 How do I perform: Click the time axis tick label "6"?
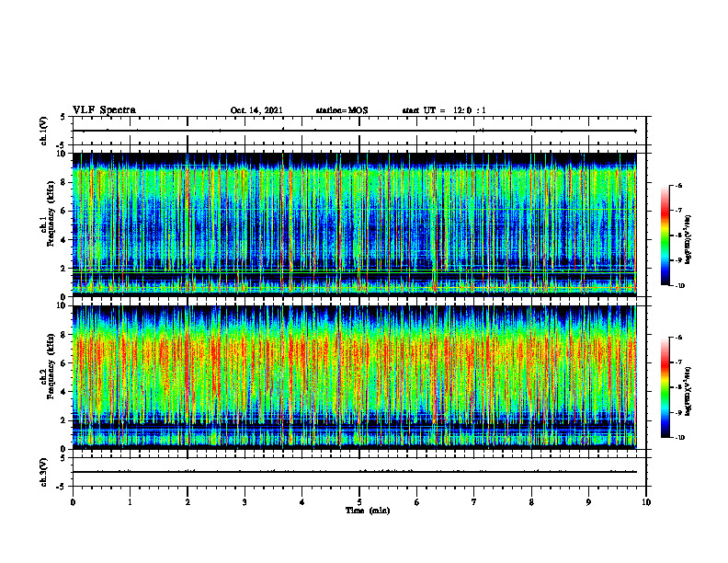point(417,502)
